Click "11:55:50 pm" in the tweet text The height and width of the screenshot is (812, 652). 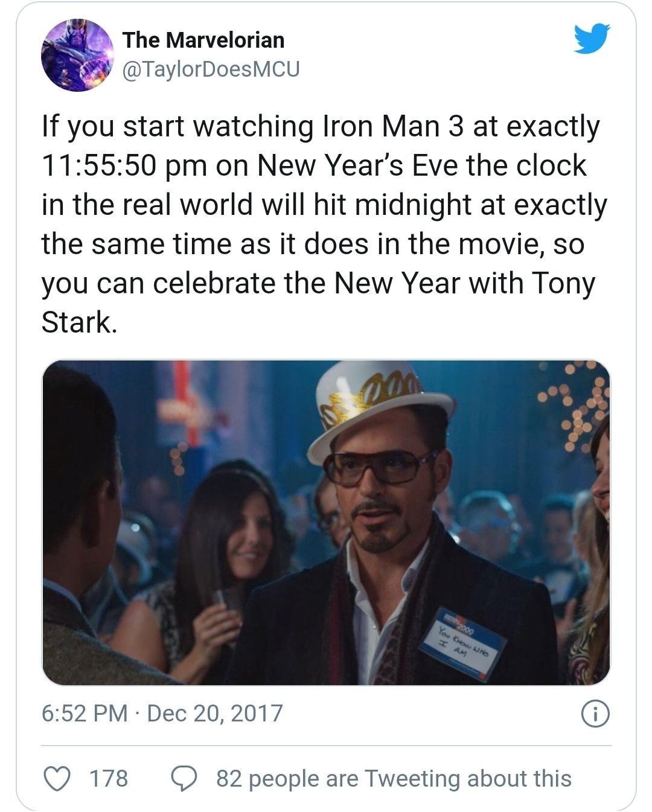pyautogui.click(x=124, y=166)
